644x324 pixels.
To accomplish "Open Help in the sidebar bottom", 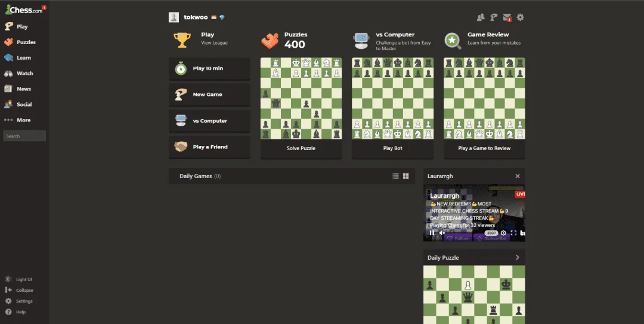I will tap(15, 311).
